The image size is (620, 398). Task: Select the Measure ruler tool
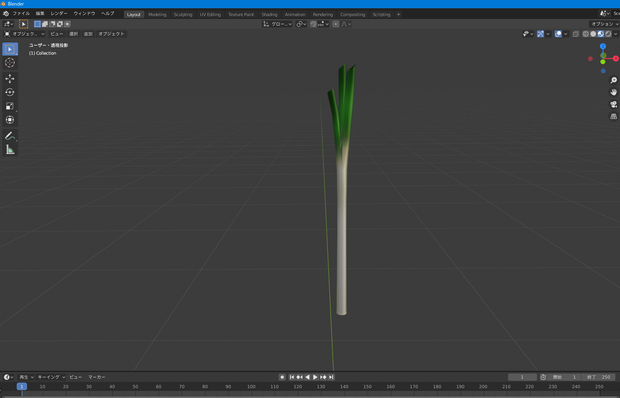tap(10, 149)
